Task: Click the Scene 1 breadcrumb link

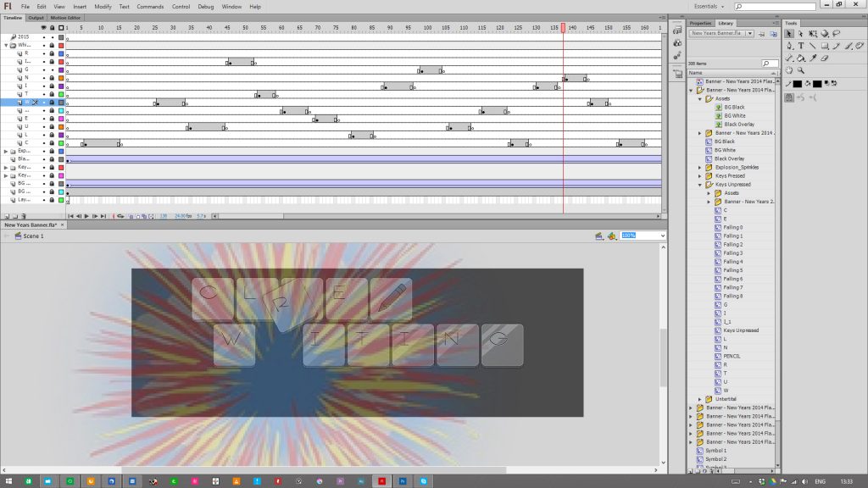Action: 32,236
